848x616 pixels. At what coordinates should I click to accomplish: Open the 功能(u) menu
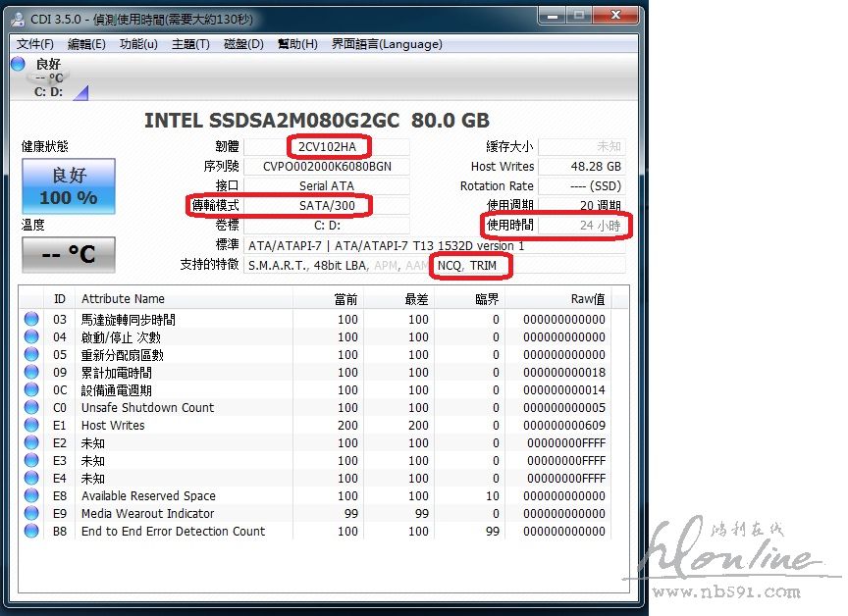(x=138, y=44)
